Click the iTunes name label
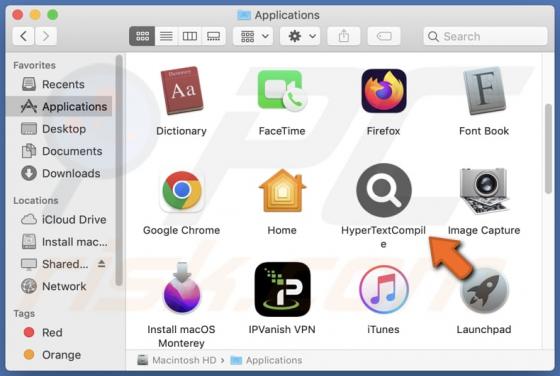The width and height of the screenshot is (560, 376). point(383,329)
